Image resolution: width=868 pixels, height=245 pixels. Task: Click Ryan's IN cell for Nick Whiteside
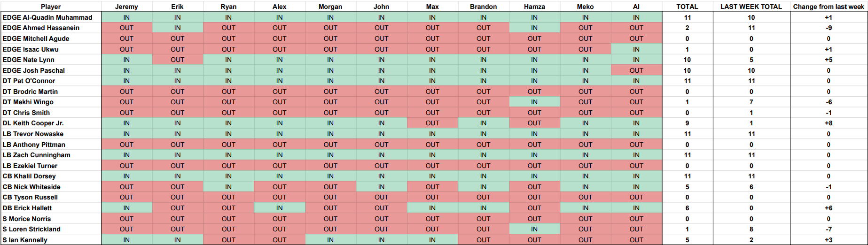228,187
